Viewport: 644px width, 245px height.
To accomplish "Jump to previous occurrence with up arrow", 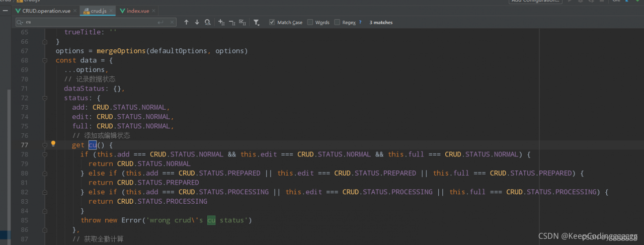I will (x=186, y=22).
